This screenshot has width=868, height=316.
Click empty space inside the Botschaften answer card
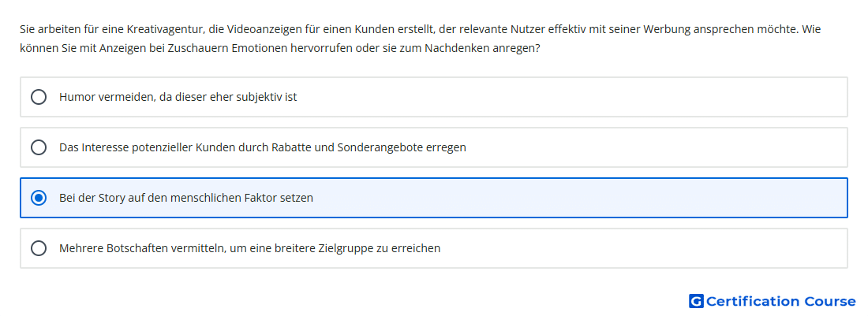point(642,248)
